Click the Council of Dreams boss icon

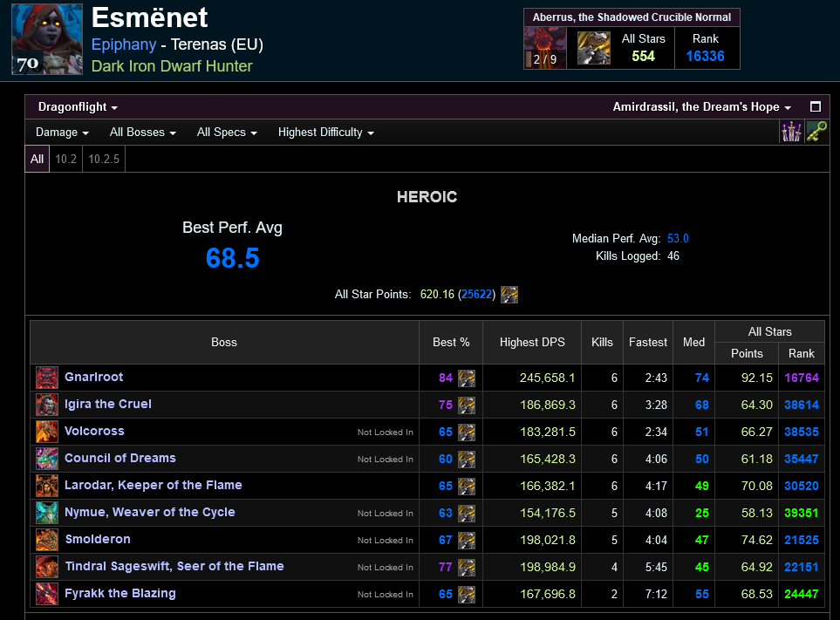[47, 459]
